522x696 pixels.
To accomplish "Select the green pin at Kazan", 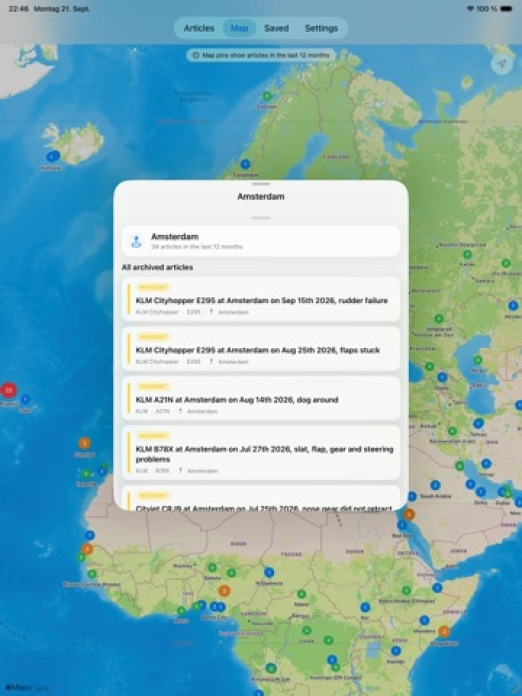I will click(x=467, y=254).
